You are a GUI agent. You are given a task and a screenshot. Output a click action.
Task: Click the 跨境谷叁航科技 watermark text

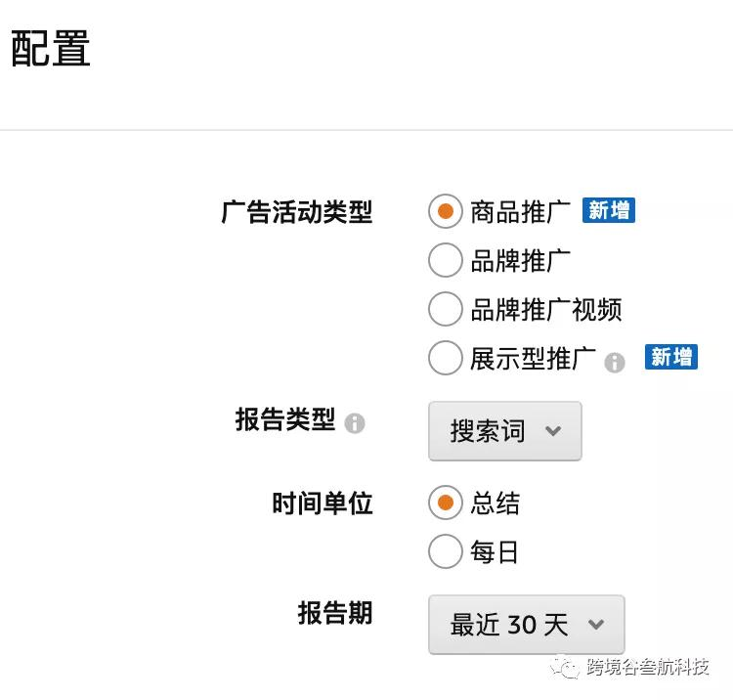[x=647, y=668]
